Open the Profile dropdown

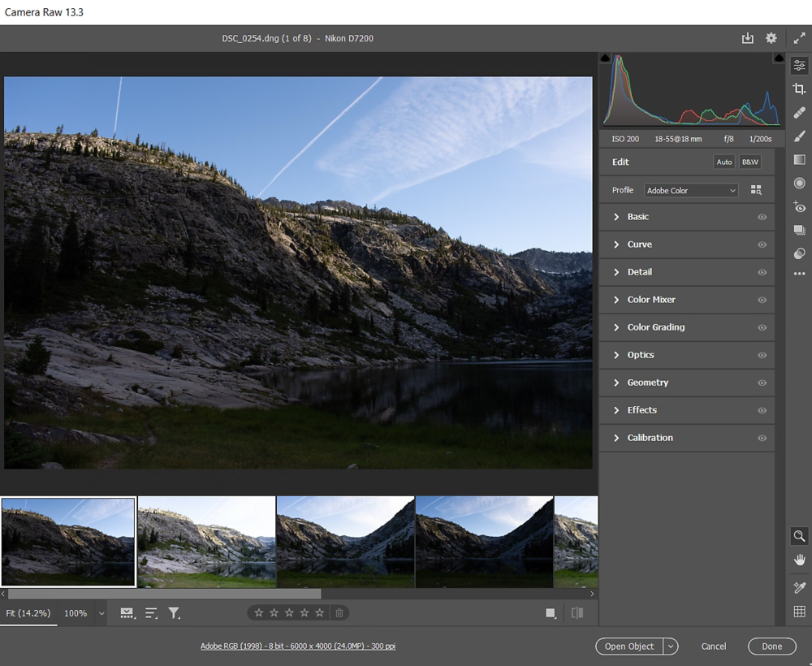click(690, 189)
